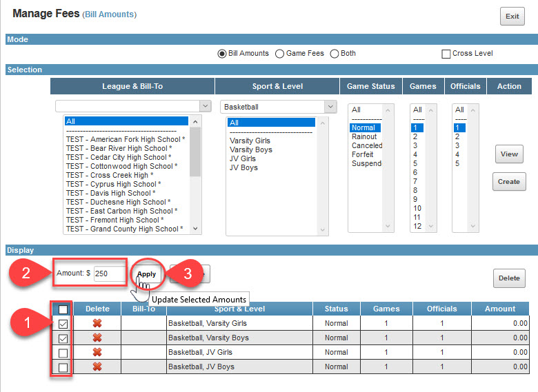Select Varsity Girls in Sport & Level list
This screenshot has width=538, height=392.
pyautogui.click(x=251, y=141)
